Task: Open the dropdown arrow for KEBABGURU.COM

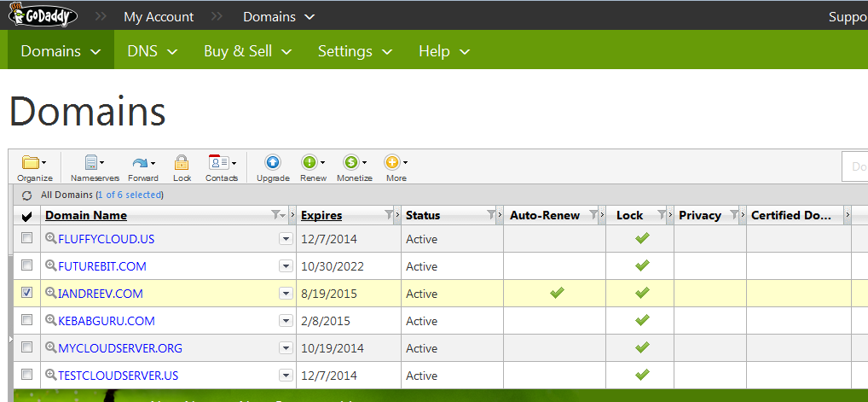Action: click(286, 321)
